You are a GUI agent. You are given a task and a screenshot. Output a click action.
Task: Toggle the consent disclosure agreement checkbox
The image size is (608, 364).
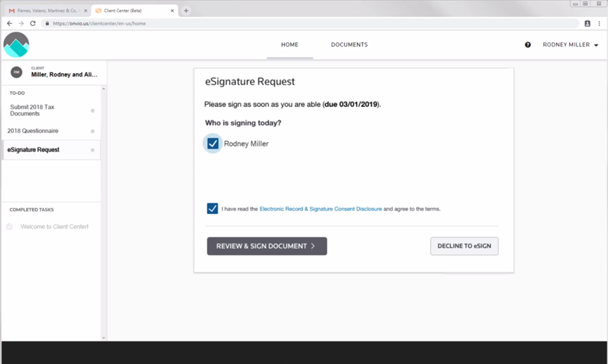tap(212, 209)
